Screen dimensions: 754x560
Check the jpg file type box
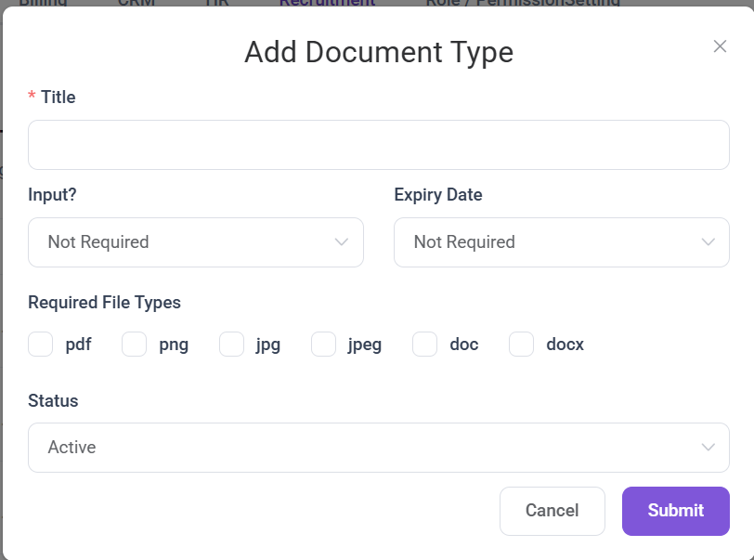pos(231,345)
